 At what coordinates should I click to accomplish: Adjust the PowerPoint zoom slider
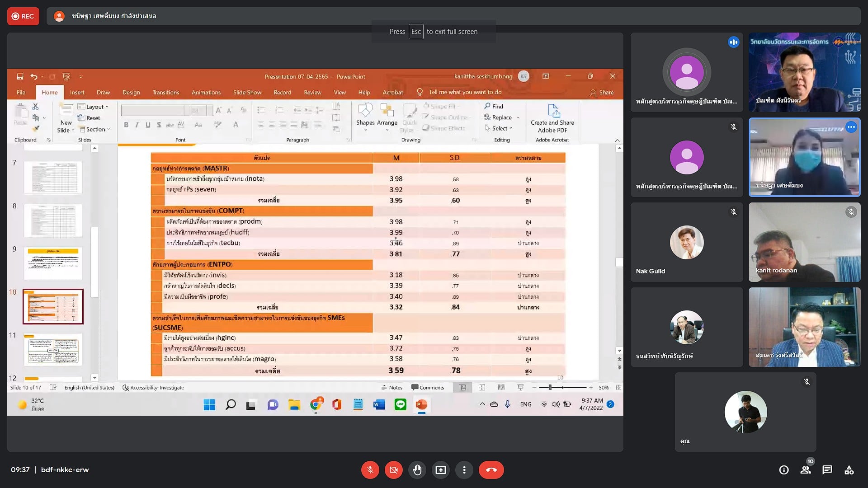(550, 387)
